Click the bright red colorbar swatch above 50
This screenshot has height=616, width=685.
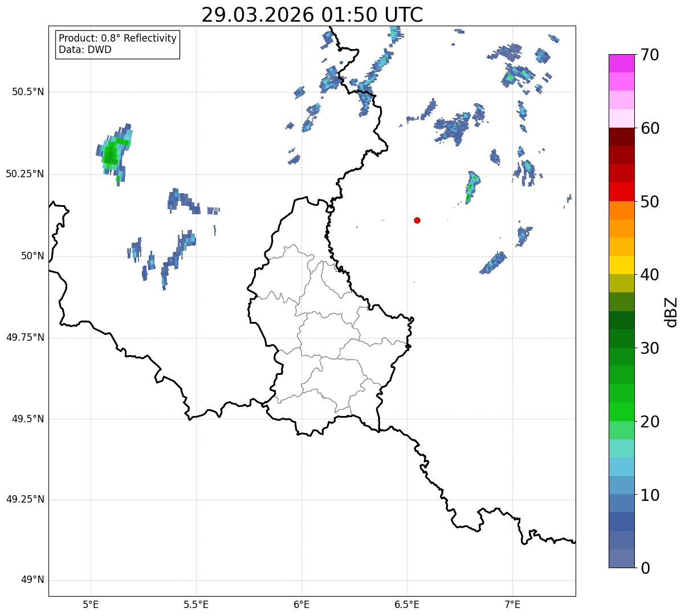click(621, 191)
